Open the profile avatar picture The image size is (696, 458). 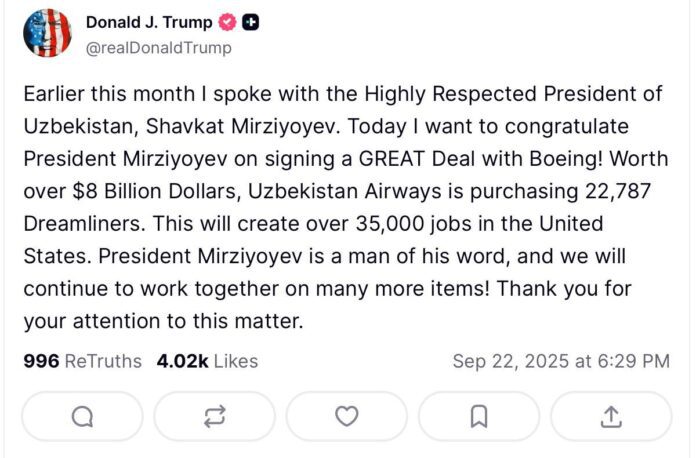click(x=47, y=34)
